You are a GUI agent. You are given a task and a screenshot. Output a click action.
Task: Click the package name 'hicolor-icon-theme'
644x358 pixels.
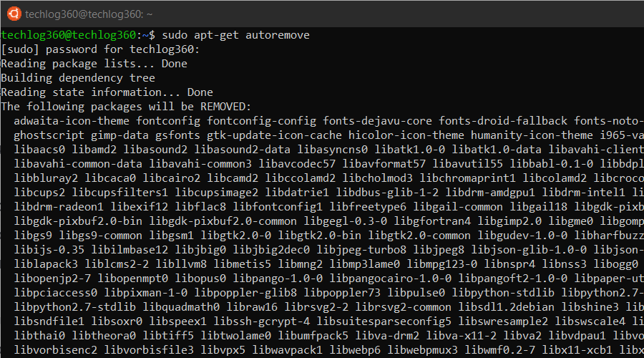coord(406,135)
